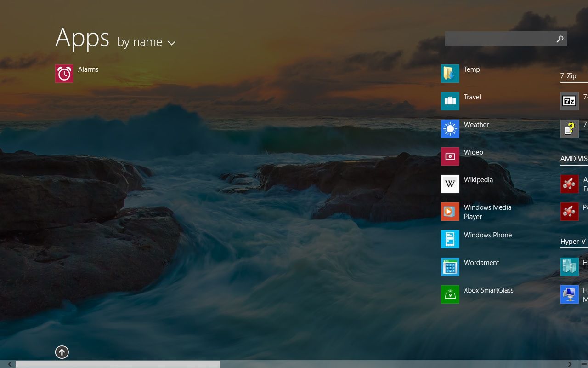Click the Wikipedia label text
This screenshot has height=368, width=588.
pos(478,180)
